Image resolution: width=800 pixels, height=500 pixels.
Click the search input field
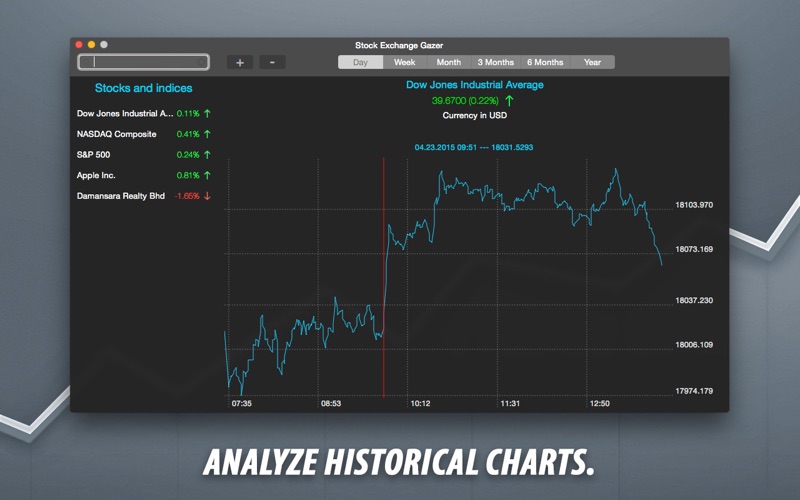[143, 62]
